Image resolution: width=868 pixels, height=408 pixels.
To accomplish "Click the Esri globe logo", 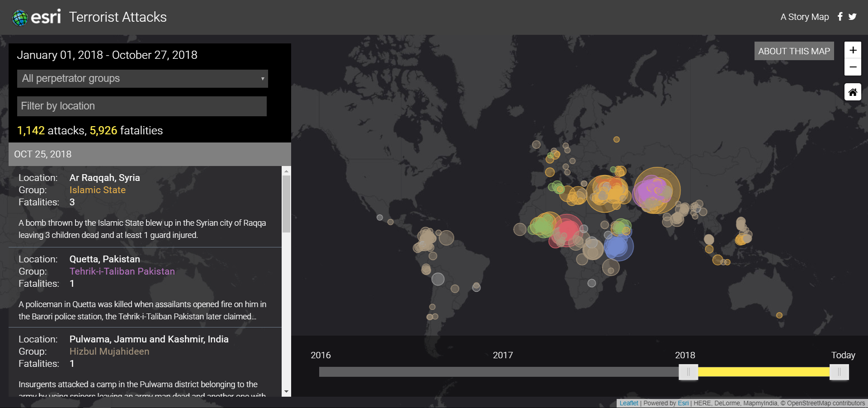I will click(x=20, y=18).
